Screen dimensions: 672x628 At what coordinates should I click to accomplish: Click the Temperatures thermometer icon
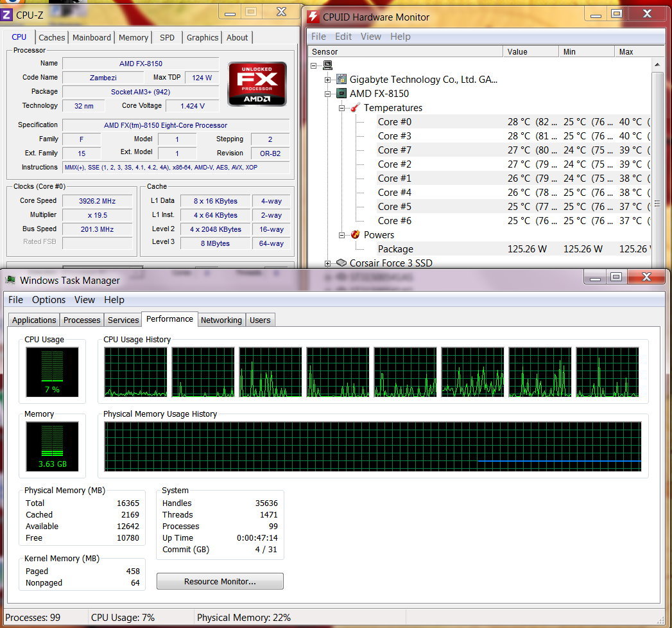(356, 108)
